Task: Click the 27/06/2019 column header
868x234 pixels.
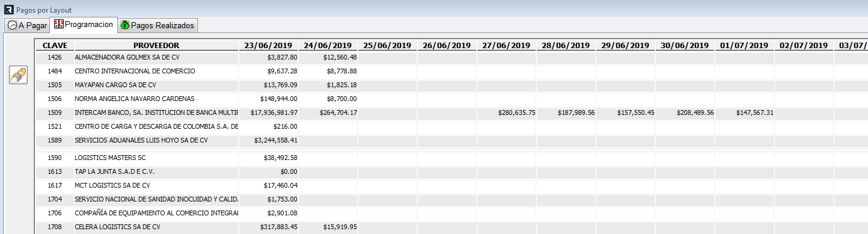Action: click(x=507, y=46)
